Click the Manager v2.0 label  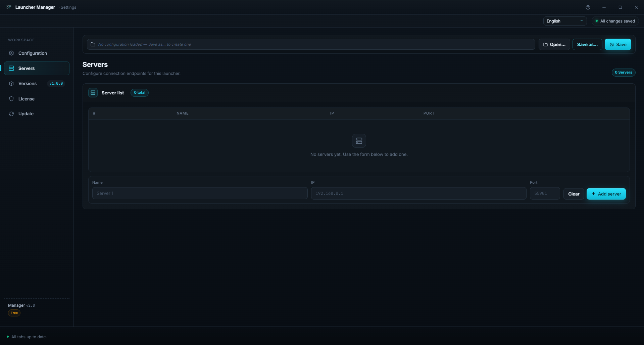coord(21,305)
